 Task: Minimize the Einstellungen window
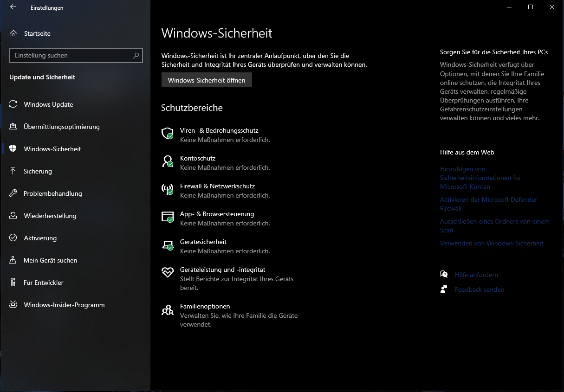(509, 7)
